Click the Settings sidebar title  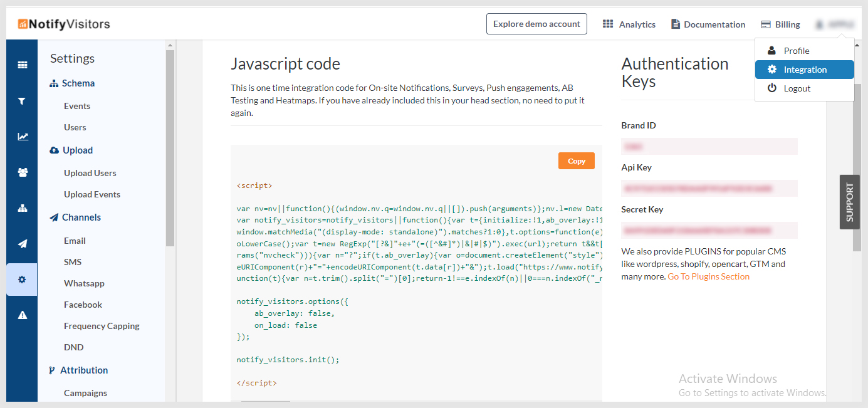pyautogui.click(x=72, y=58)
